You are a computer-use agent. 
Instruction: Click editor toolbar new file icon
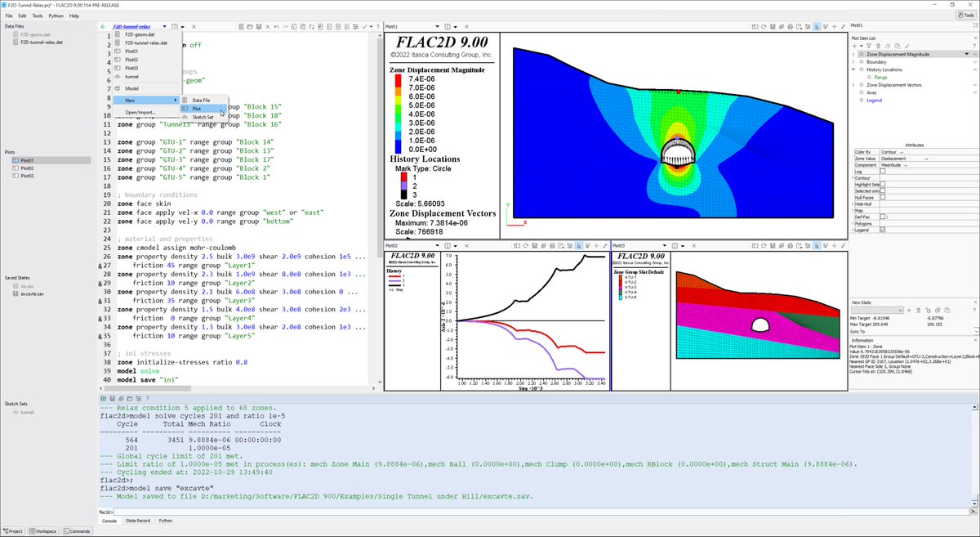[241, 27]
